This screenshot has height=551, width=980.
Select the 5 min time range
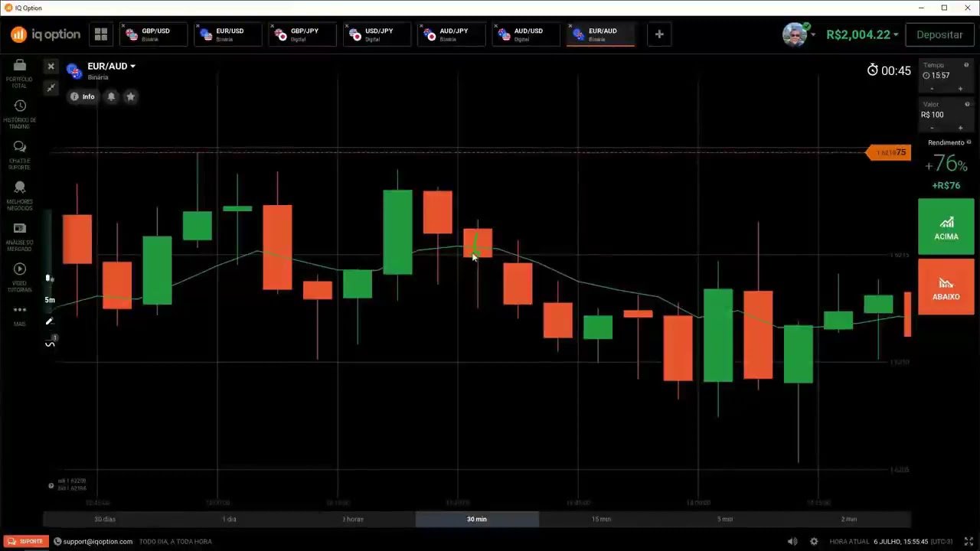(725, 519)
